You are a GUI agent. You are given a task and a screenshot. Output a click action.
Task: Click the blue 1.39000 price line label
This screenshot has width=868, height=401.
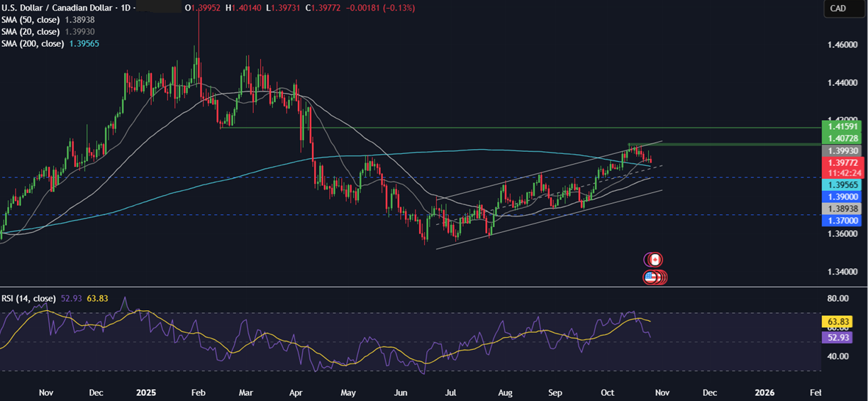tap(840, 196)
